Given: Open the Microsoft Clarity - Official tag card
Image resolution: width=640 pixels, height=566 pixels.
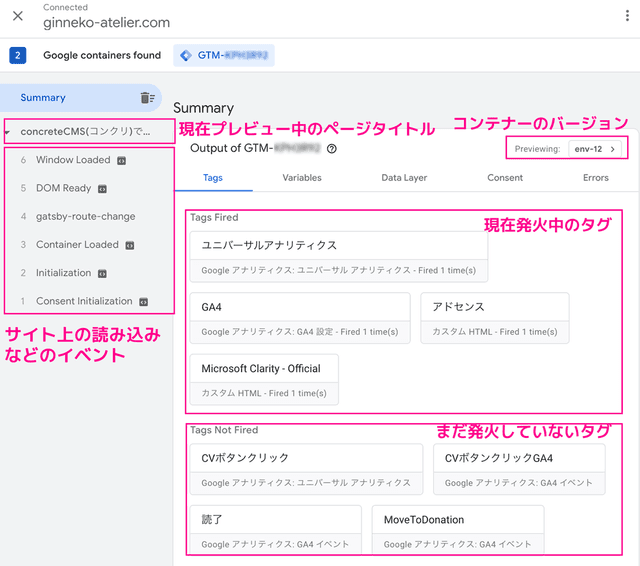Looking at the screenshot, I should click(264, 380).
